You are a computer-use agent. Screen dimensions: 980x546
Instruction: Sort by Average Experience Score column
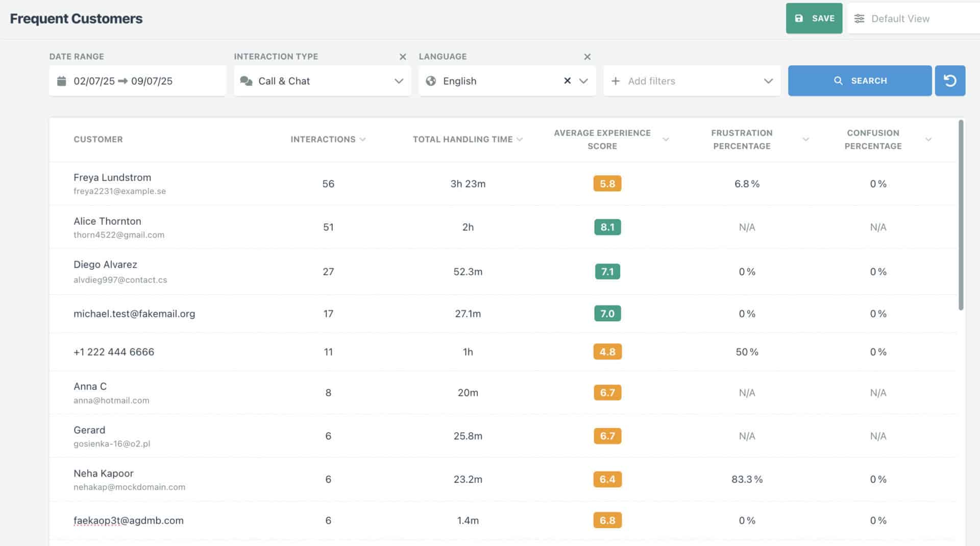tap(666, 139)
